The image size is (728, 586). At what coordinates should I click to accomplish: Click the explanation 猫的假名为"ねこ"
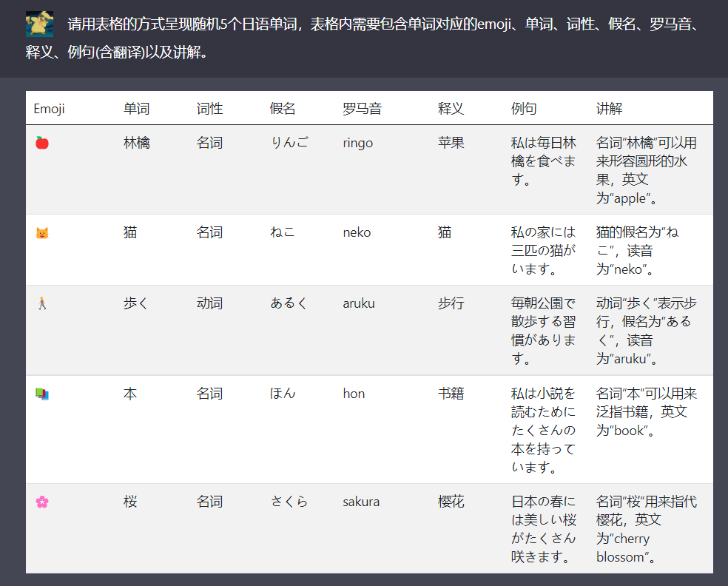pyautogui.click(x=638, y=251)
